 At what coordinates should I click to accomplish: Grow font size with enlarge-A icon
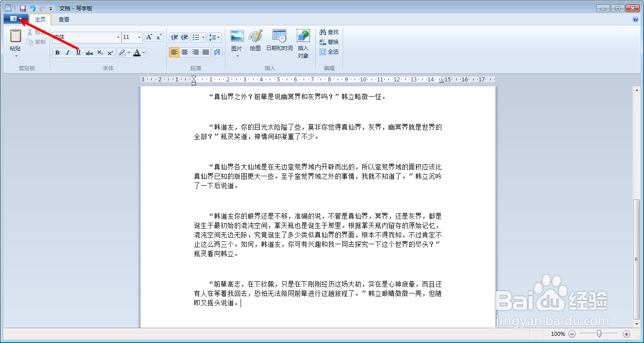click(x=149, y=37)
